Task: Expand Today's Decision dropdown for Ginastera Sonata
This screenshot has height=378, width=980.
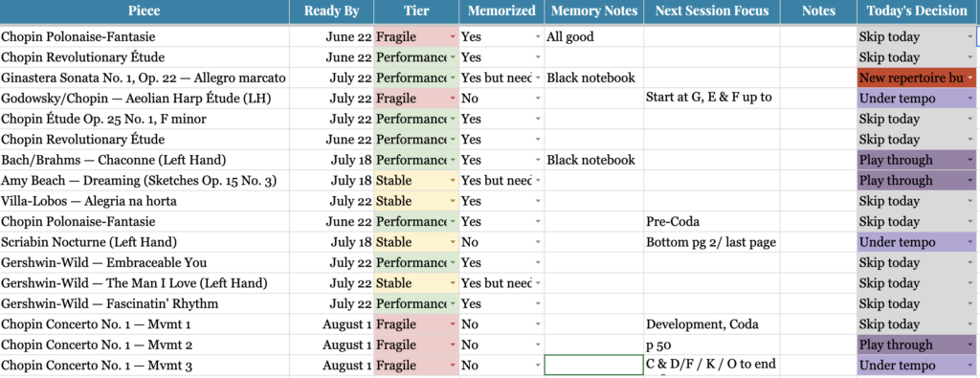Action: coord(970,78)
